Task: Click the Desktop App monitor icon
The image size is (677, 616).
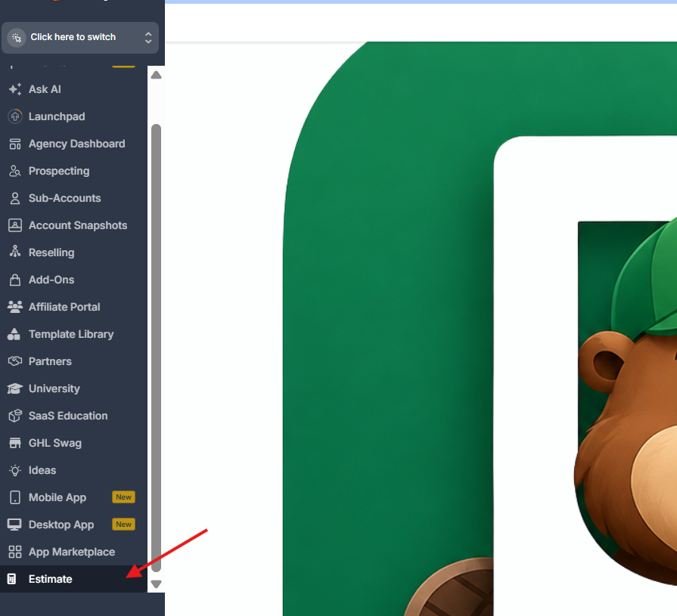Action: 14,524
